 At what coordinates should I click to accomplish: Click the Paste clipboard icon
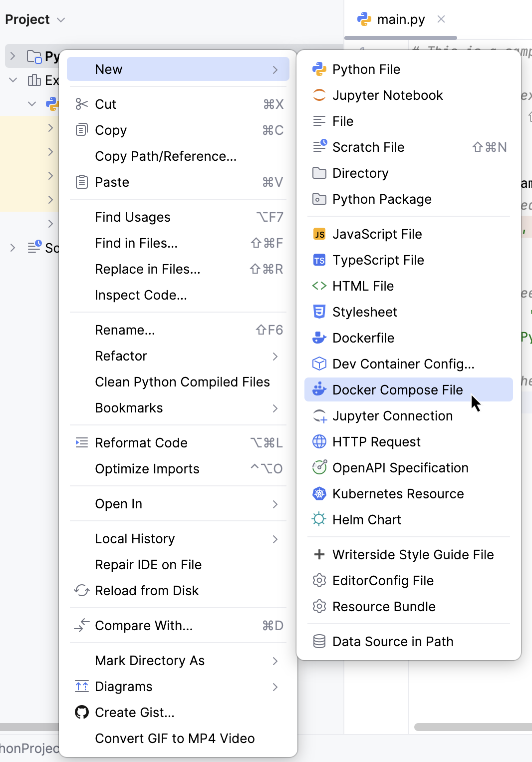click(x=82, y=182)
